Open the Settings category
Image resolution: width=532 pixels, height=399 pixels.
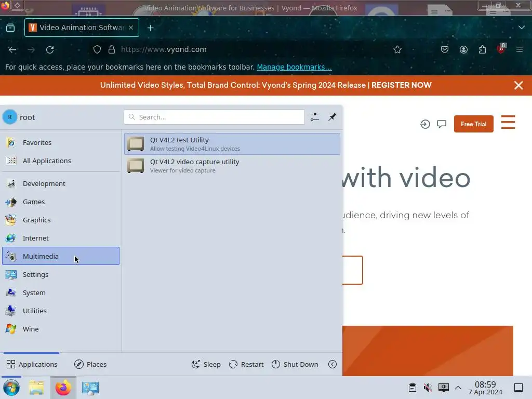pyautogui.click(x=61, y=274)
